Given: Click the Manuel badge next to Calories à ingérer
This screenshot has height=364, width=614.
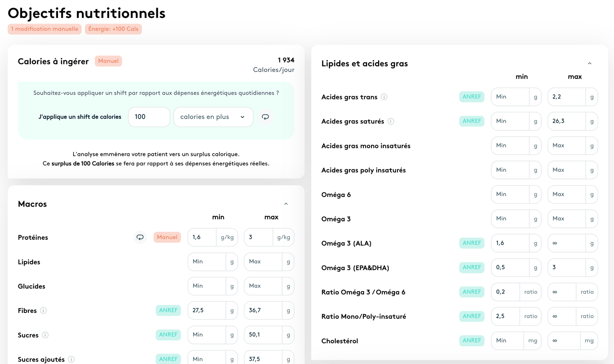Looking at the screenshot, I should 108,61.
